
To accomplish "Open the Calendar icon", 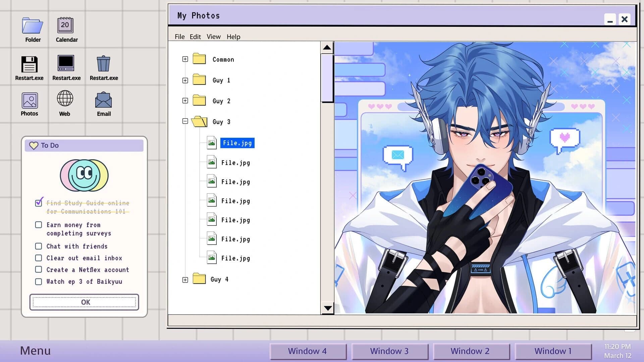I will click(66, 25).
